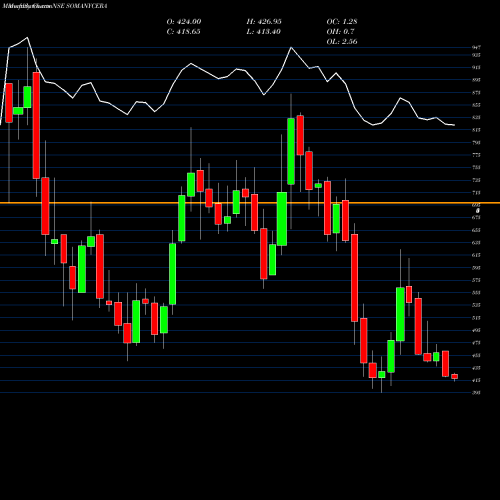The height and width of the screenshot is (500, 500).
Task: Select the close value C: 418.65
Action: 183,31
